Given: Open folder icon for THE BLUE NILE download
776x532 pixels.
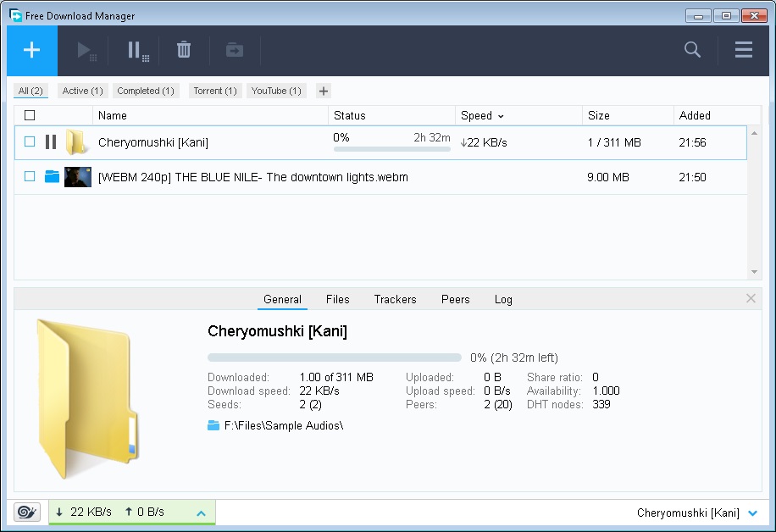Looking at the screenshot, I should [x=52, y=177].
